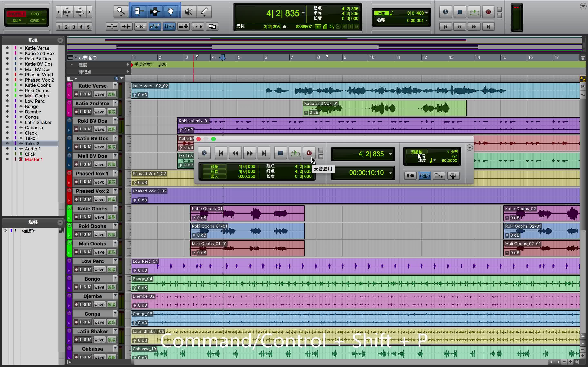Mute the Bongo track
The image size is (588, 367).
tap(89, 287)
